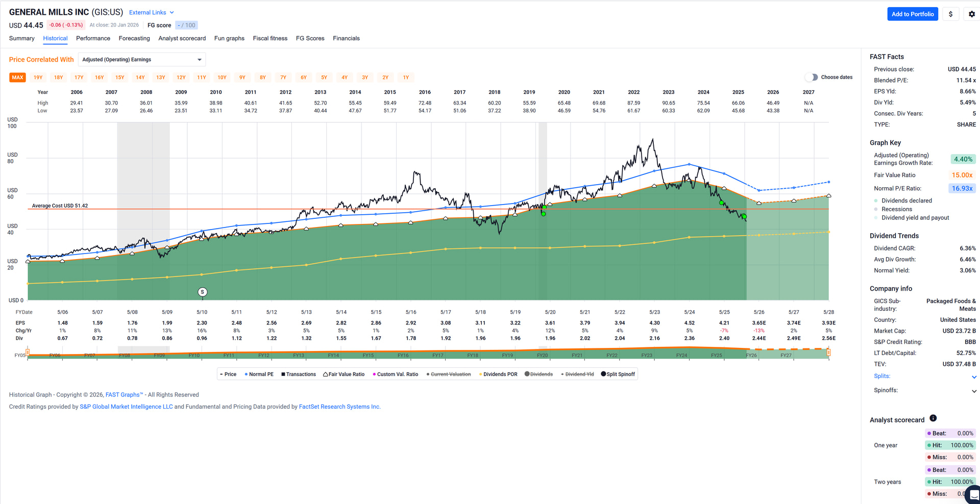The width and height of the screenshot is (980, 504).
Task: Open the settings gear icon
Action: coord(972,14)
